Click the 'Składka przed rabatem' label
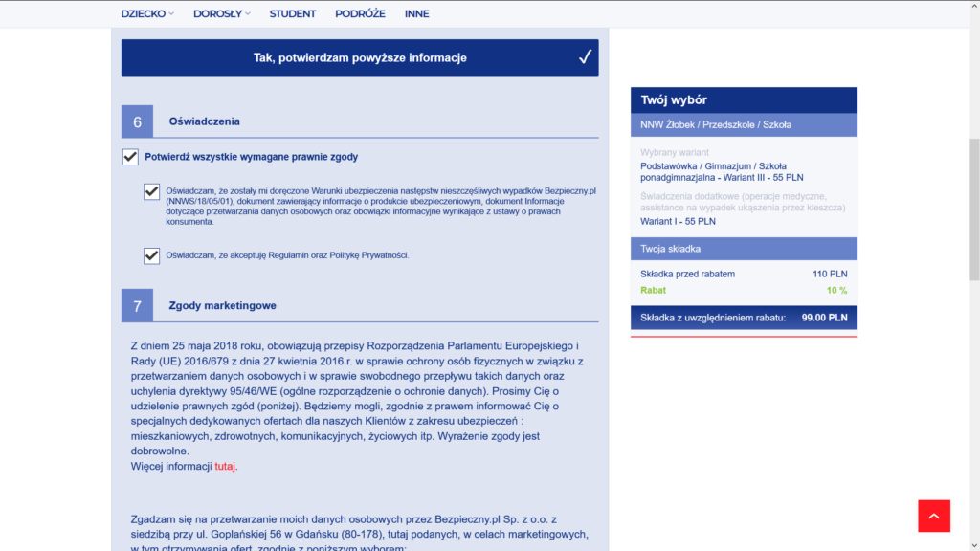Image resolution: width=980 pixels, height=551 pixels. tap(687, 274)
